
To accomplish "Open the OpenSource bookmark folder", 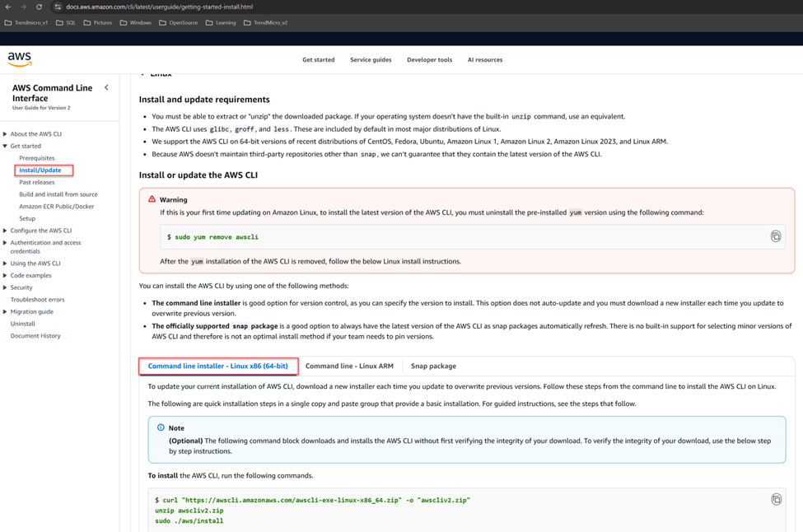I will click(178, 22).
